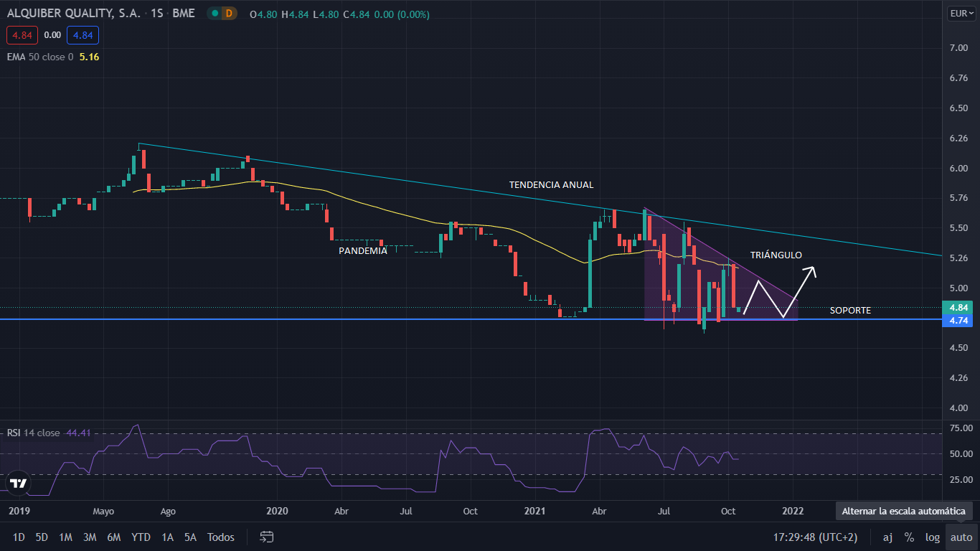This screenshot has width=980, height=551.
Task: Toggle the log scale option
Action: pos(932,537)
